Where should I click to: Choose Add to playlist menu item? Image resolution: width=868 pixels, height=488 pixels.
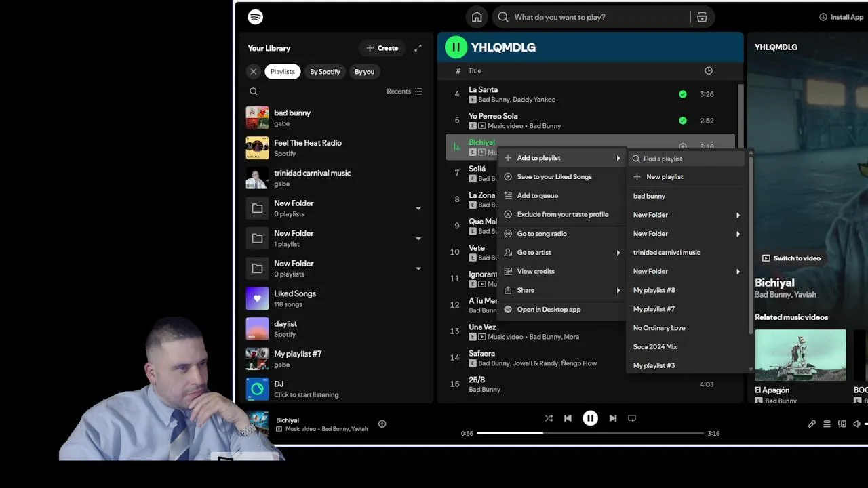pyautogui.click(x=562, y=158)
